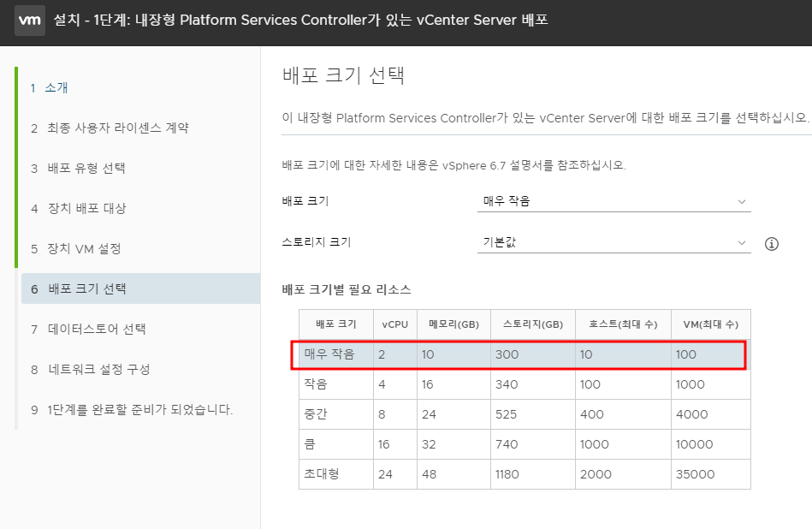Click the VM(최대 수) column header
The height and width of the screenshot is (529, 812).
coord(710,324)
